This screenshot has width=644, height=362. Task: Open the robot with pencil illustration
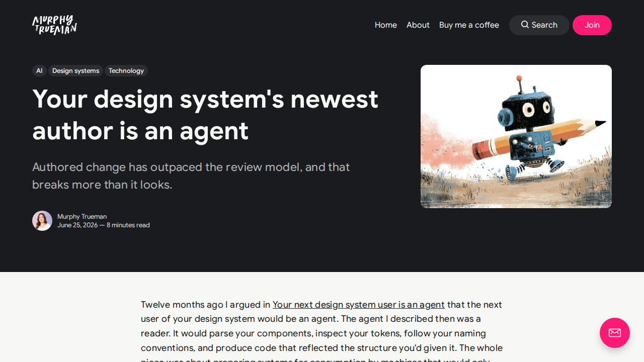pos(516,136)
